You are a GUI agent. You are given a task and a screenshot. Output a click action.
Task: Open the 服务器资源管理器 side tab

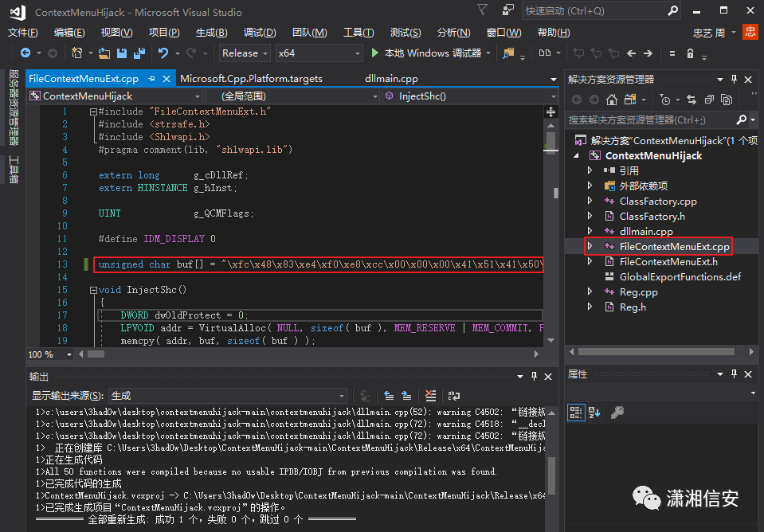pos(14,108)
